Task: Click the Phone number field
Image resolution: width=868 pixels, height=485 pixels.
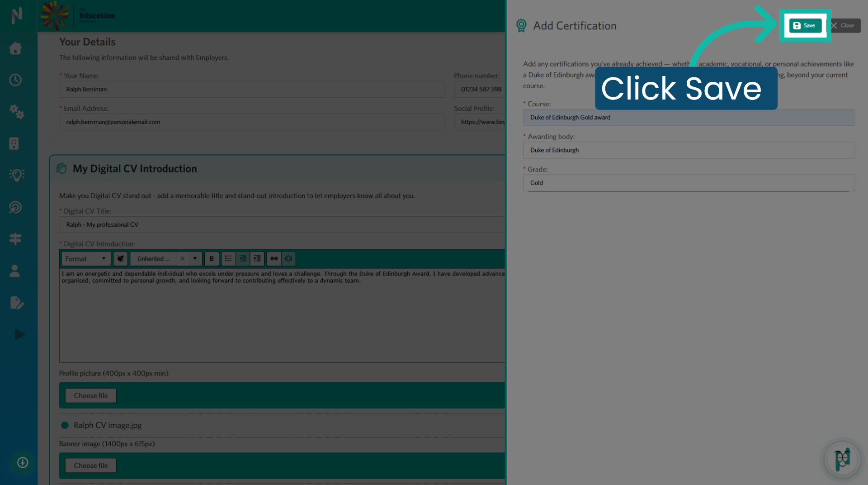Action: pos(479,89)
